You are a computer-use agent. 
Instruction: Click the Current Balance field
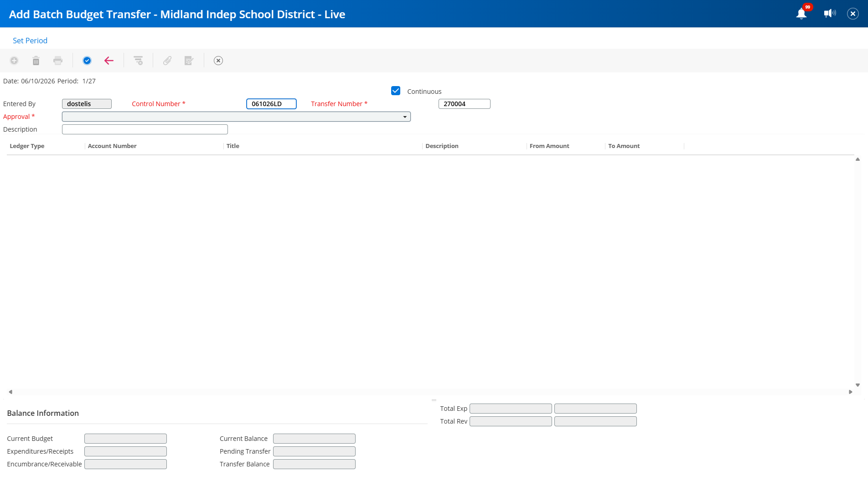pos(314,439)
